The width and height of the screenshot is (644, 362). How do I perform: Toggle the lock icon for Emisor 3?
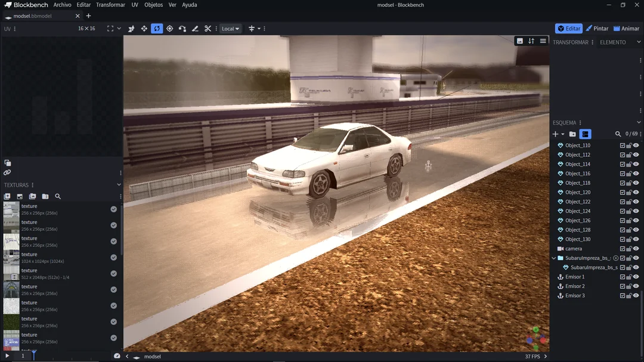[629, 296]
